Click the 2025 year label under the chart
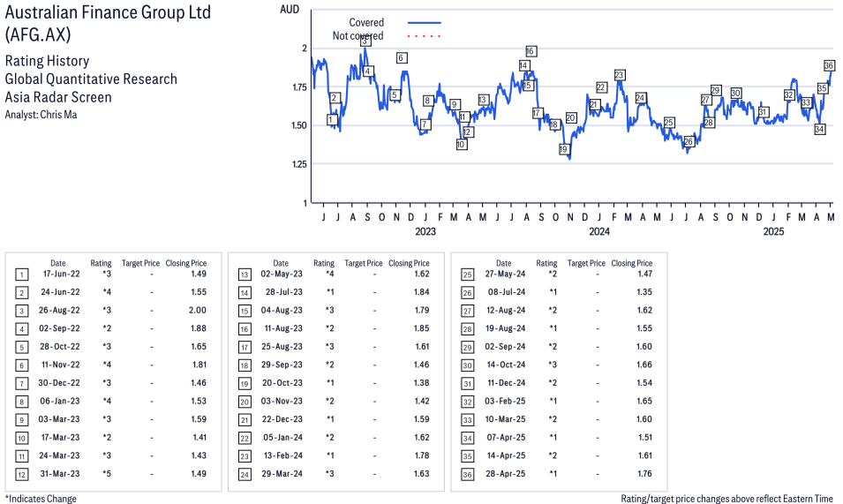Screen dimensions: 843x504 (x=773, y=231)
